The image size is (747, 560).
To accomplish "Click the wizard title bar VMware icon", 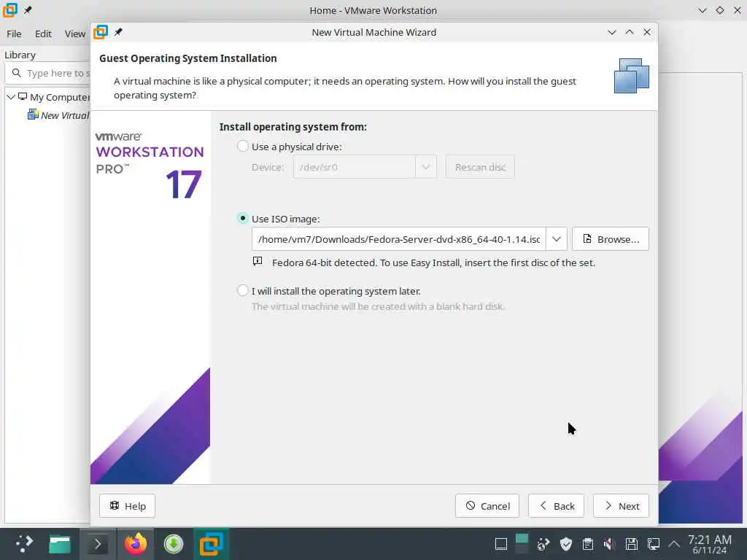I will 101,32.
